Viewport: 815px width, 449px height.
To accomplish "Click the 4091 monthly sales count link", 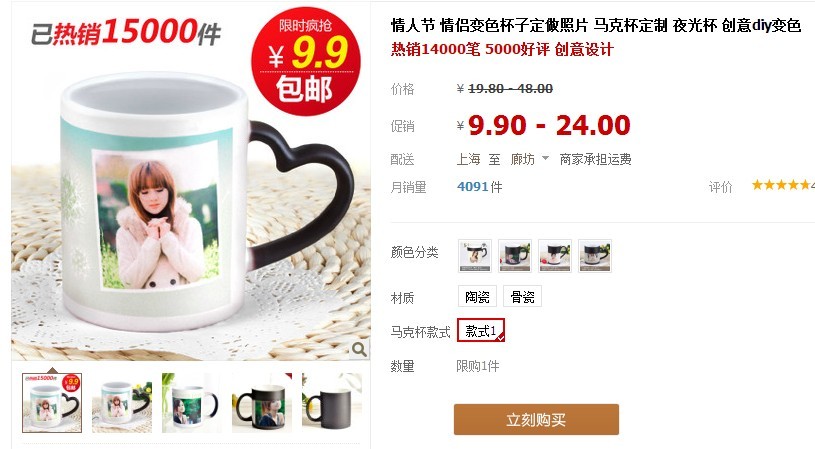I will coord(472,187).
